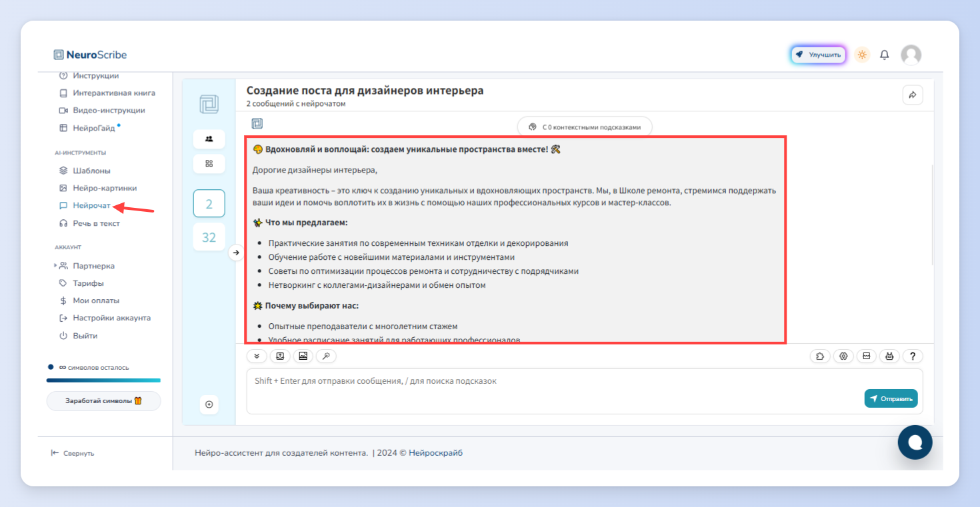Image resolution: width=980 pixels, height=507 pixels.
Task: Click text 'Дорогие дизайнеры интерьера,'
Action: click(315, 171)
